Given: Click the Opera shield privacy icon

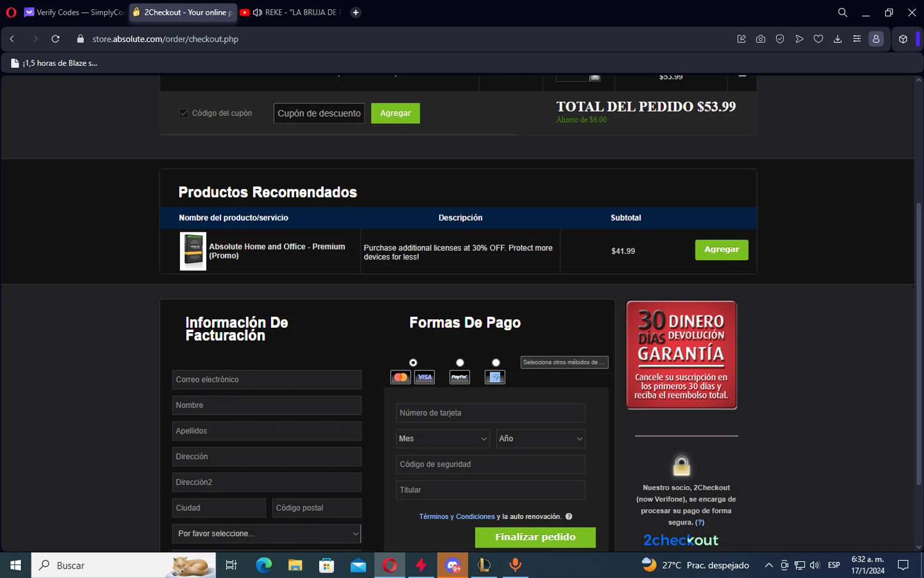Looking at the screenshot, I should [780, 39].
